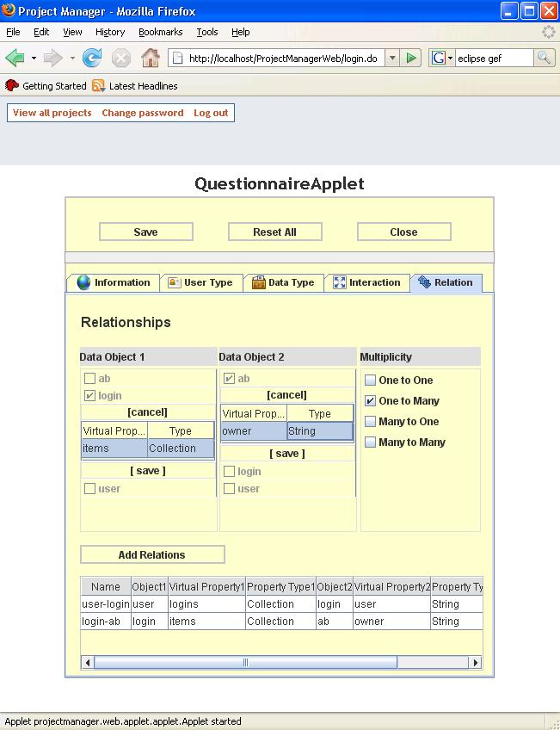Click the page icon in the address bar
The height and width of the screenshot is (730, 560).
point(177,59)
